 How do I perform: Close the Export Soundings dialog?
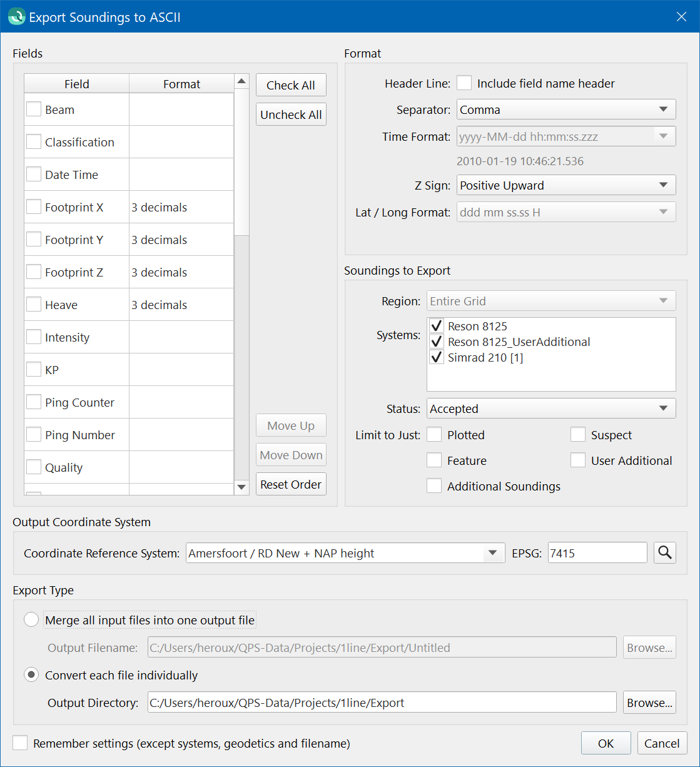[x=681, y=17]
